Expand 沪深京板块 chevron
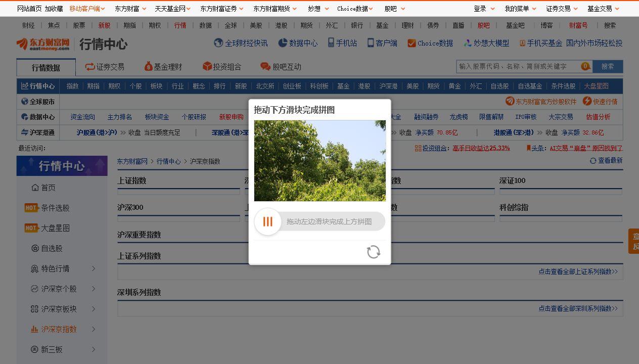639x364 pixels. (94, 309)
